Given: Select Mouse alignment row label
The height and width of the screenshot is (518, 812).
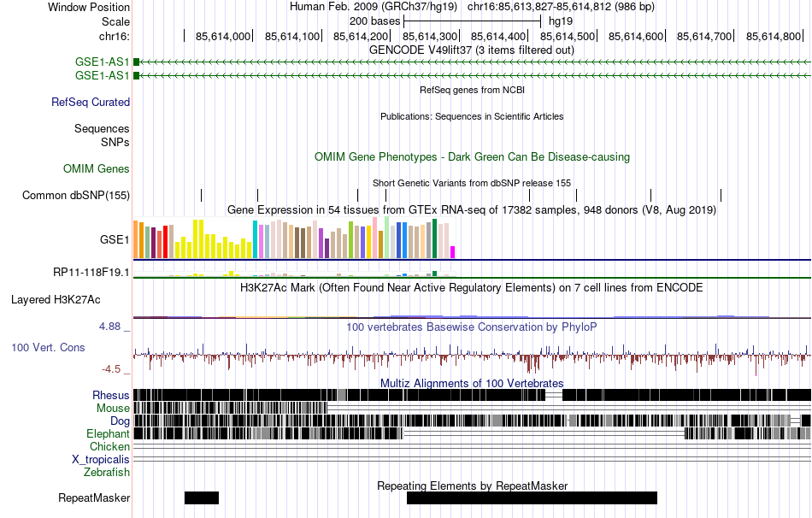Looking at the screenshot, I should coord(113,409).
